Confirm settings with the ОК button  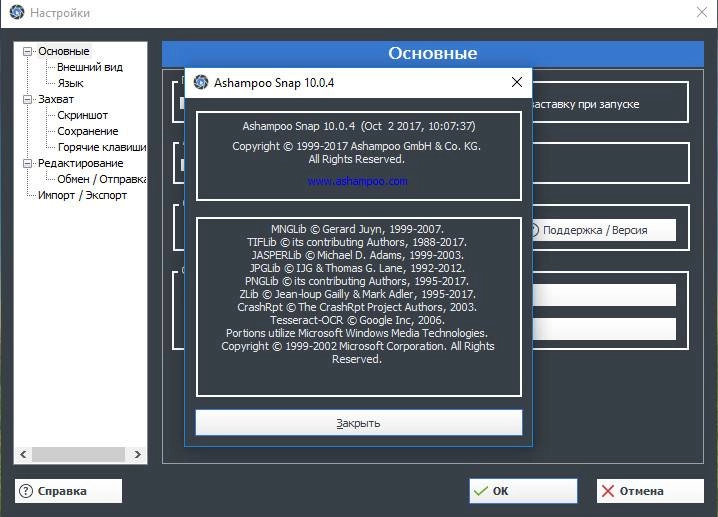click(x=523, y=491)
